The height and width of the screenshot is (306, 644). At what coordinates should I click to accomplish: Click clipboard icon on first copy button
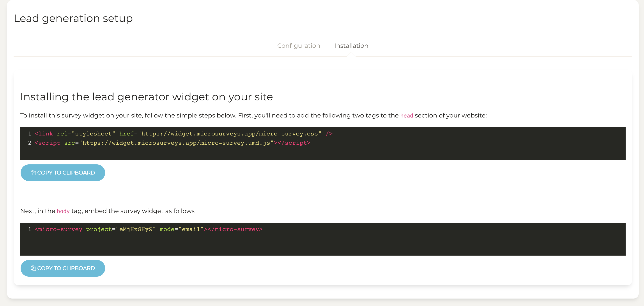click(33, 173)
